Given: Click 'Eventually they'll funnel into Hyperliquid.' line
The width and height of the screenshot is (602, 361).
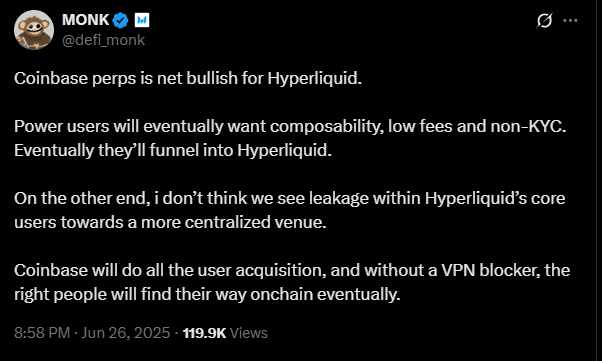Looking at the screenshot, I should pos(173,150).
